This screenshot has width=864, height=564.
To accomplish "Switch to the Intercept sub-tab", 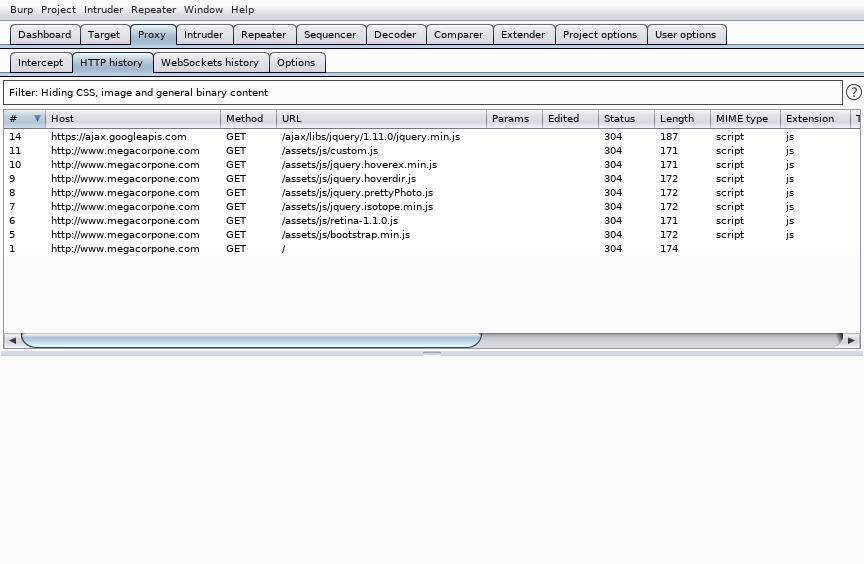I will click(x=40, y=62).
